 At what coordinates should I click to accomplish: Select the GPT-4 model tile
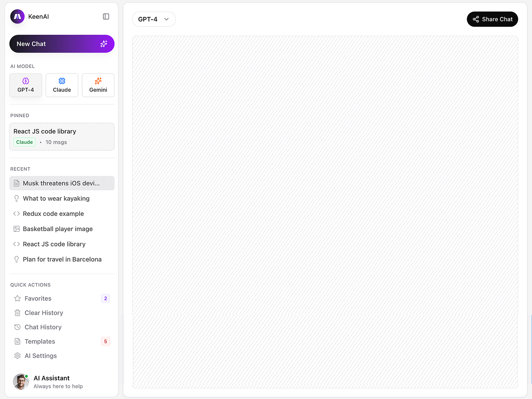pyautogui.click(x=26, y=85)
